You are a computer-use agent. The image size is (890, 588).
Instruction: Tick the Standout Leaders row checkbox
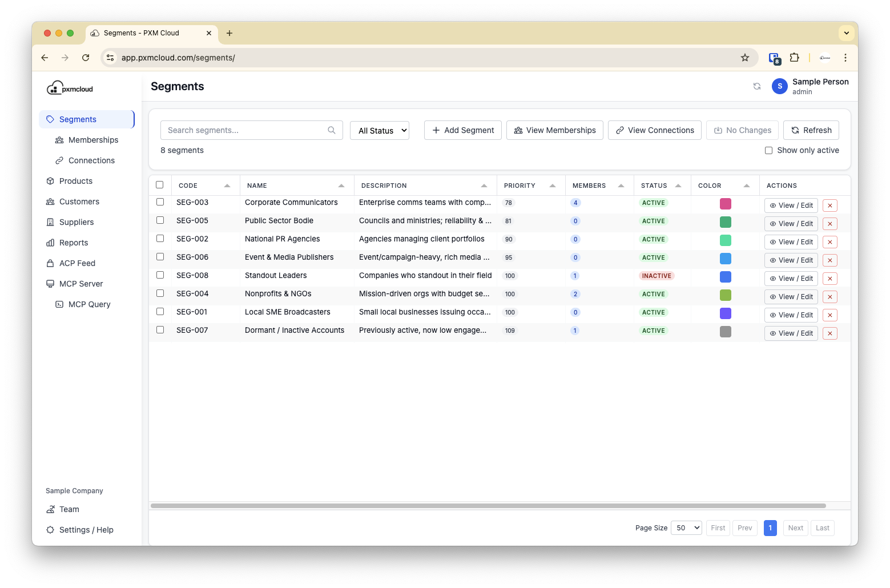pos(160,275)
